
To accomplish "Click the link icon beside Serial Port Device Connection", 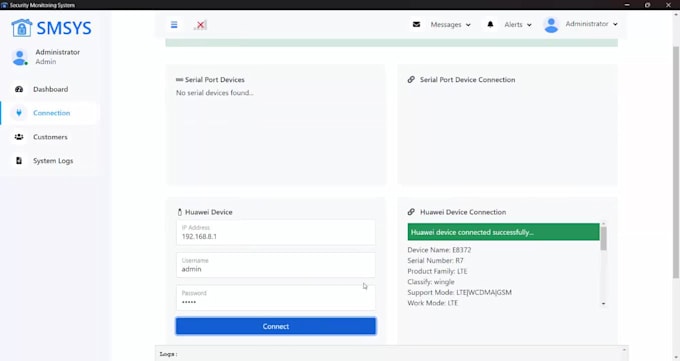I will 411,79.
